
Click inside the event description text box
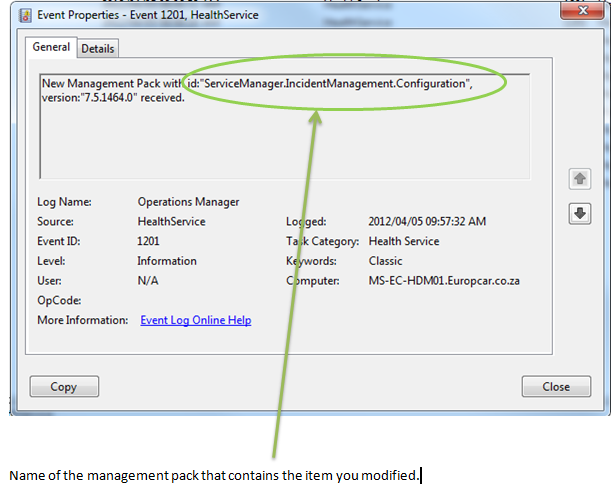click(x=280, y=140)
